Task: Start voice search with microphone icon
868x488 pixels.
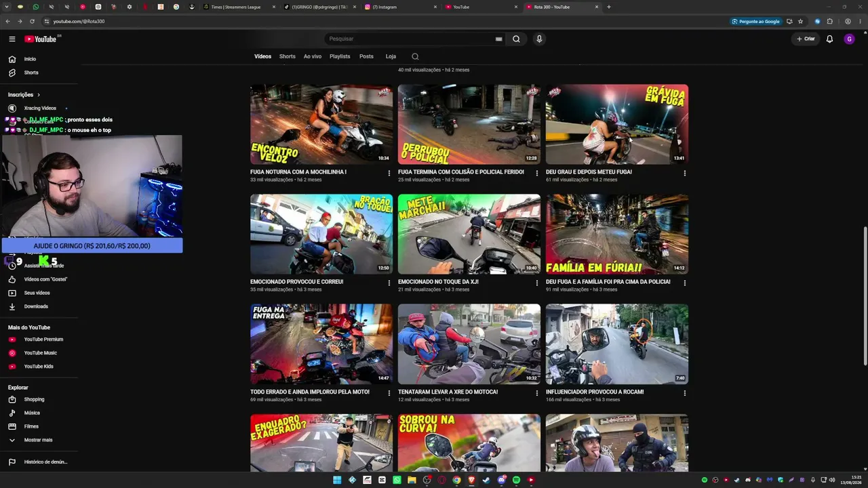Action: pos(539,39)
